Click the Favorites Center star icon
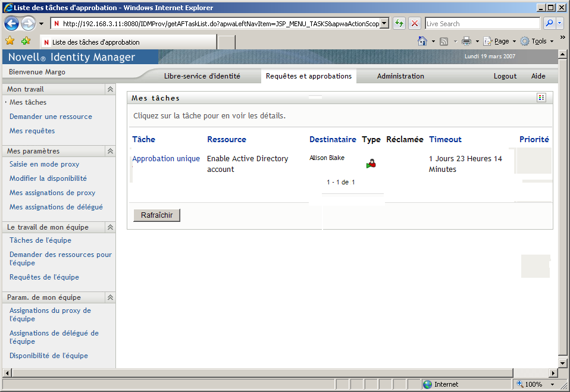This screenshot has height=392, width=570. coord(10,40)
